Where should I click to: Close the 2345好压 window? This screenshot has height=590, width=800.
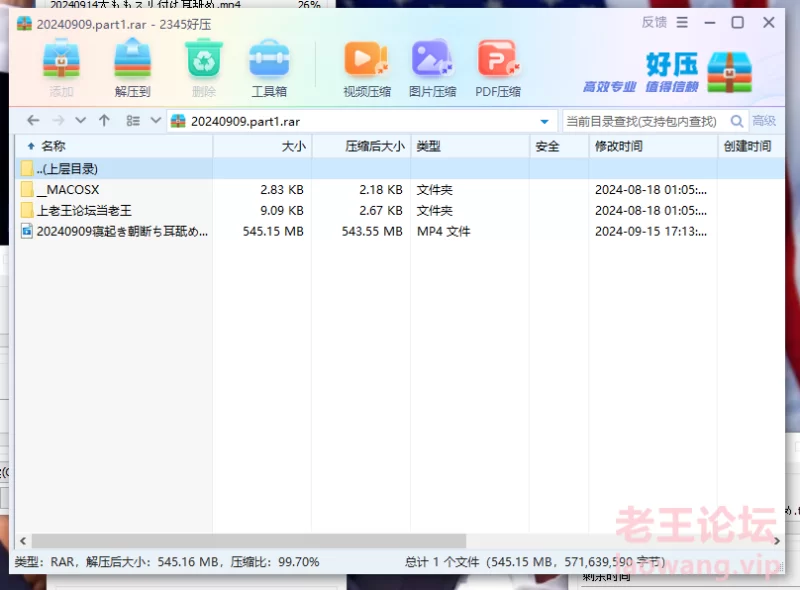769,22
